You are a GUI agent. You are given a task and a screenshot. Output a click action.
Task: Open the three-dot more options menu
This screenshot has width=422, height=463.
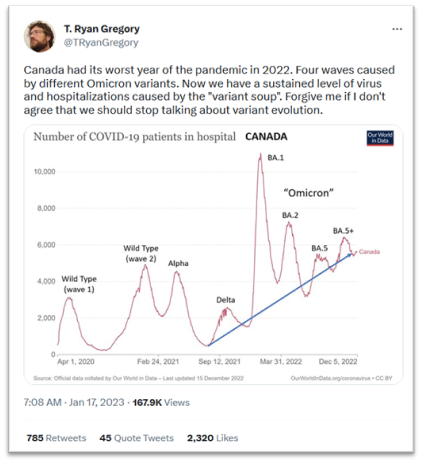[x=397, y=29]
